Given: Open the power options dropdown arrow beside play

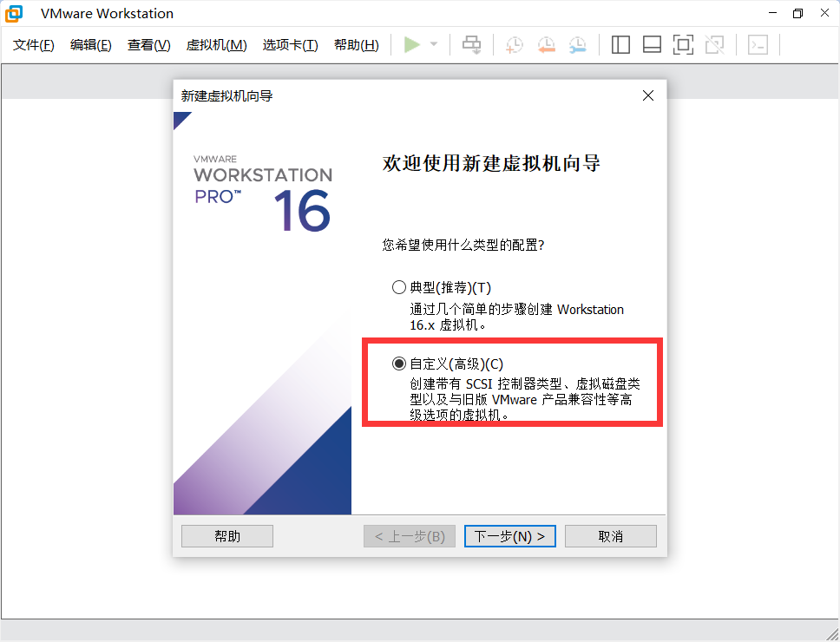Looking at the screenshot, I should click(x=434, y=44).
